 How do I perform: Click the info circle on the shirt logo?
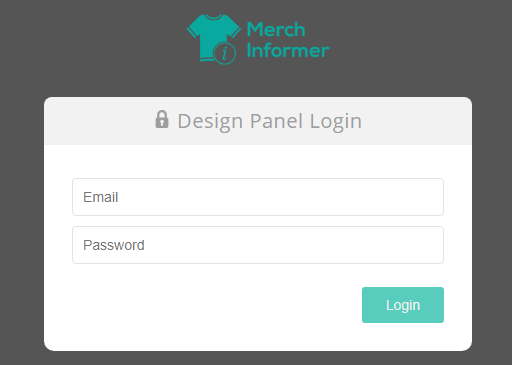tap(224, 53)
